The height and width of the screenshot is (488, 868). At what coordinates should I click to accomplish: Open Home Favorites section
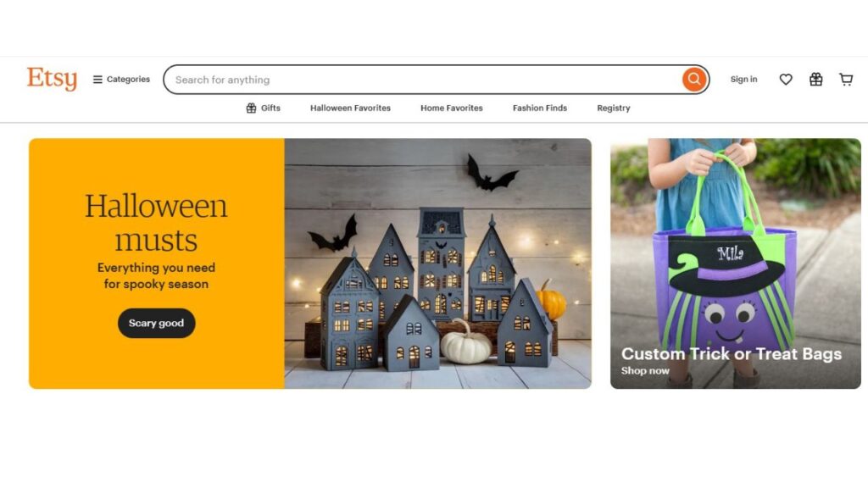click(452, 108)
